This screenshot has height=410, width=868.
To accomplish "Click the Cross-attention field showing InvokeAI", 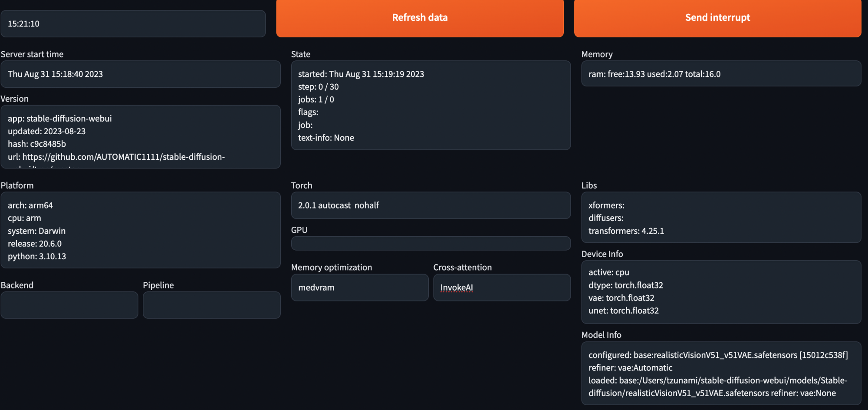I will [502, 288].
